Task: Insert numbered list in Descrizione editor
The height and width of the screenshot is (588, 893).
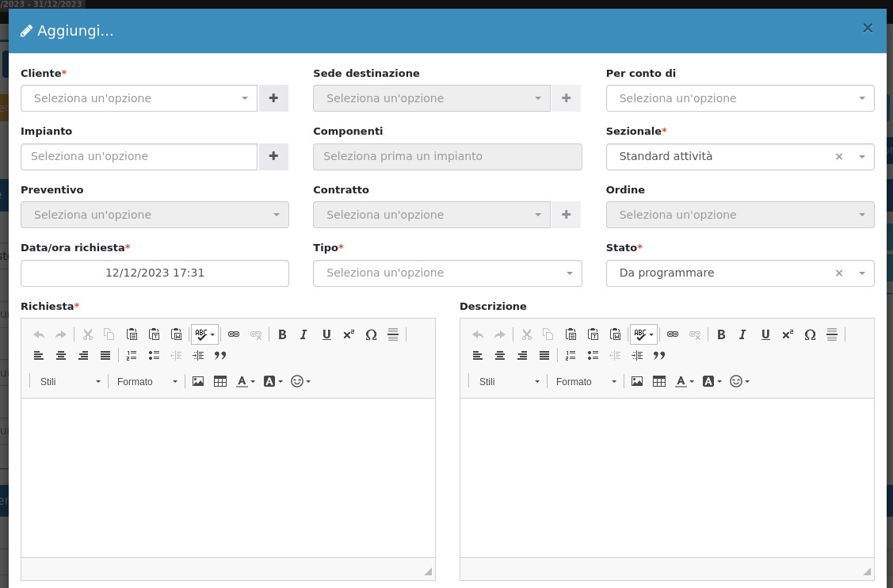Action: click(571, 356)
